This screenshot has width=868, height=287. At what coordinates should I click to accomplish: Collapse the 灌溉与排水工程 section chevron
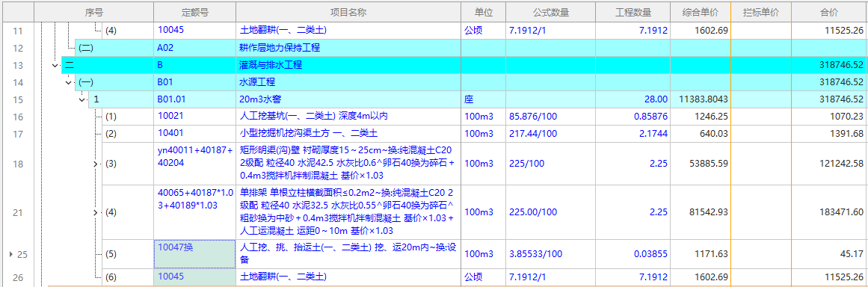tap(55, 65)
